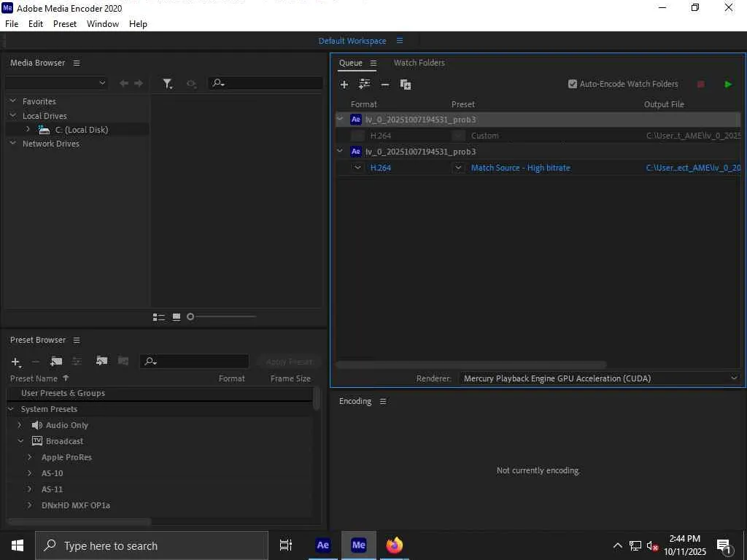Image resolution: width=747 pixels, height=560 pixels.
Task: Open the Renderer dropdown
Action: click(599, 378)
